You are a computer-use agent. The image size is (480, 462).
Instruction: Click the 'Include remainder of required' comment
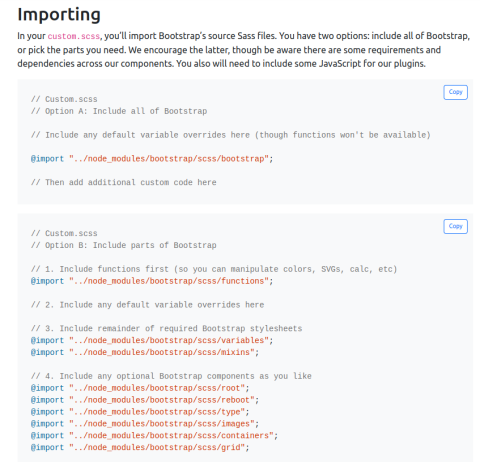point(167,328)
